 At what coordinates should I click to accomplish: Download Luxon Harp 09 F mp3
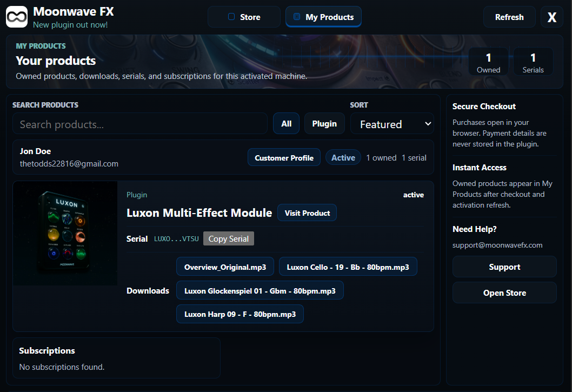240,314
